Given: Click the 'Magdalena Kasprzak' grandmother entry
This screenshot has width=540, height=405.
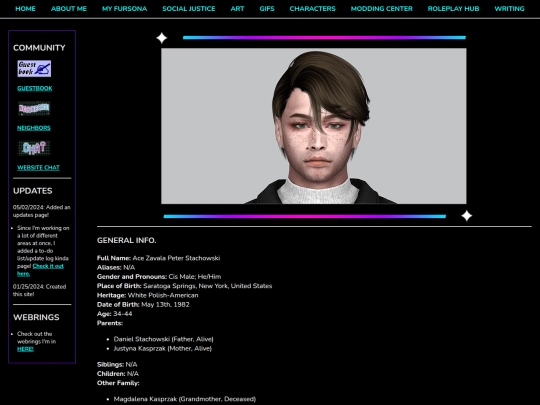Looking at the screenshot, I should tap(185, 399).
